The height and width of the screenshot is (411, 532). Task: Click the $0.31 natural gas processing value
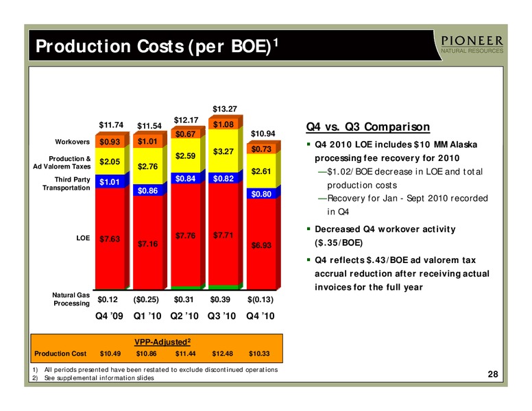pos(184,299)
